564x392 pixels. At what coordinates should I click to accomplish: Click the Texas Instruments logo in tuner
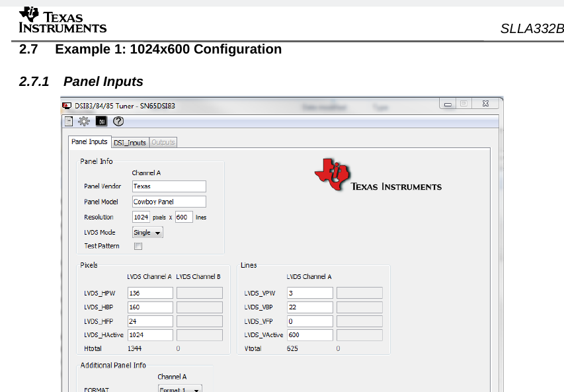point(378,175)
